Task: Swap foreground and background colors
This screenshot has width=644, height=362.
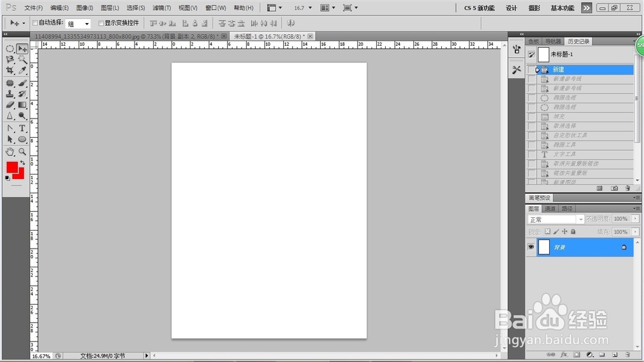Action: coord(23,163)
